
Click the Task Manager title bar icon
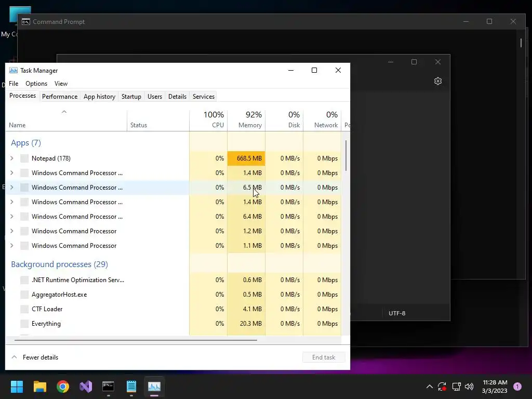(13, 70)
